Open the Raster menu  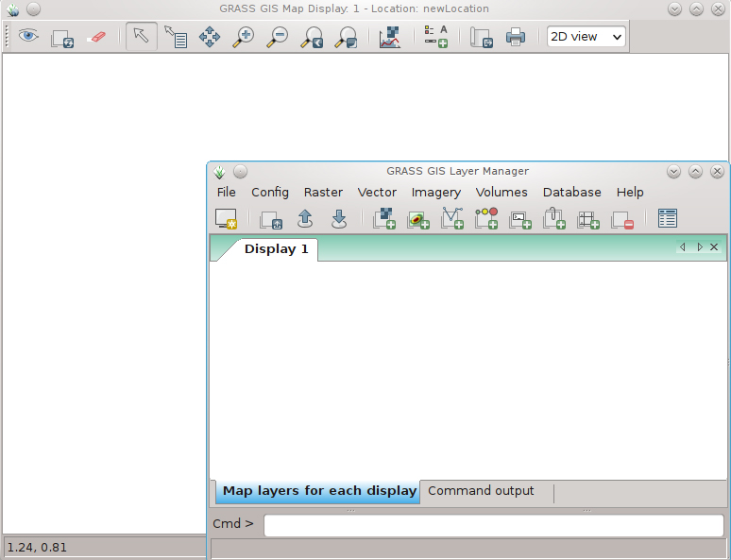[x=323, y=192]
